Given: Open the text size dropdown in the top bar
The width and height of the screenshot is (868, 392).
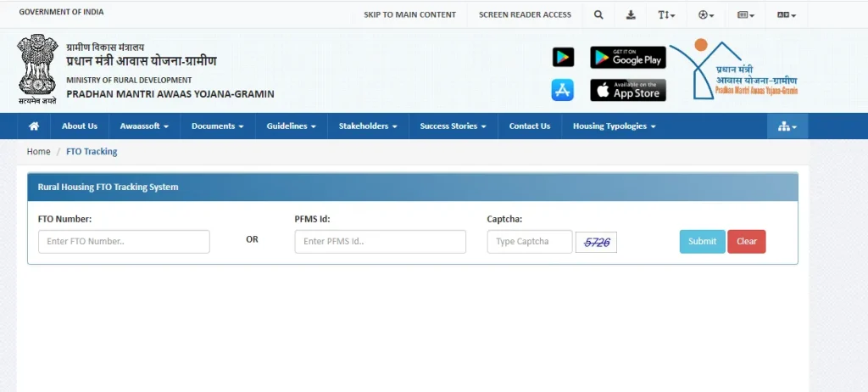Looking at the screenshot, I should [x=666, y=15].
